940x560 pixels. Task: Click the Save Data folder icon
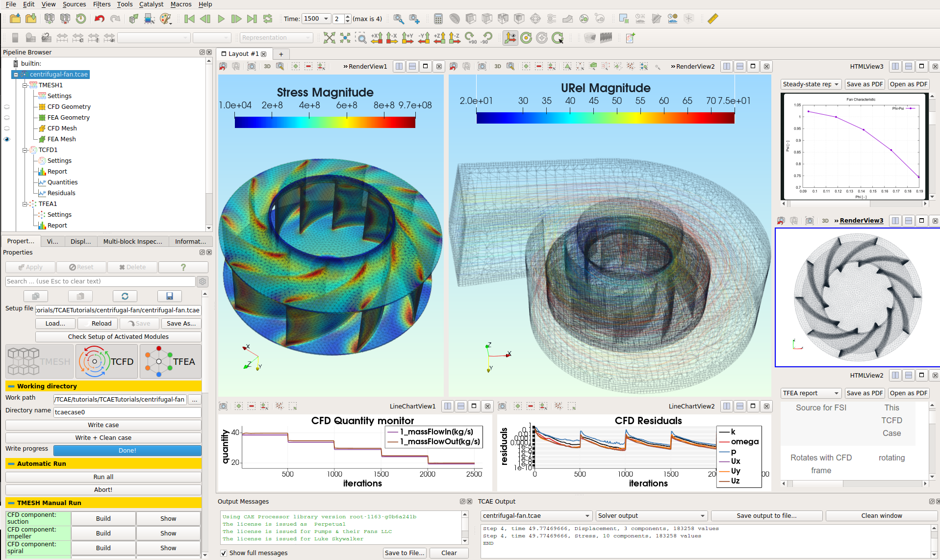(31, 19)
